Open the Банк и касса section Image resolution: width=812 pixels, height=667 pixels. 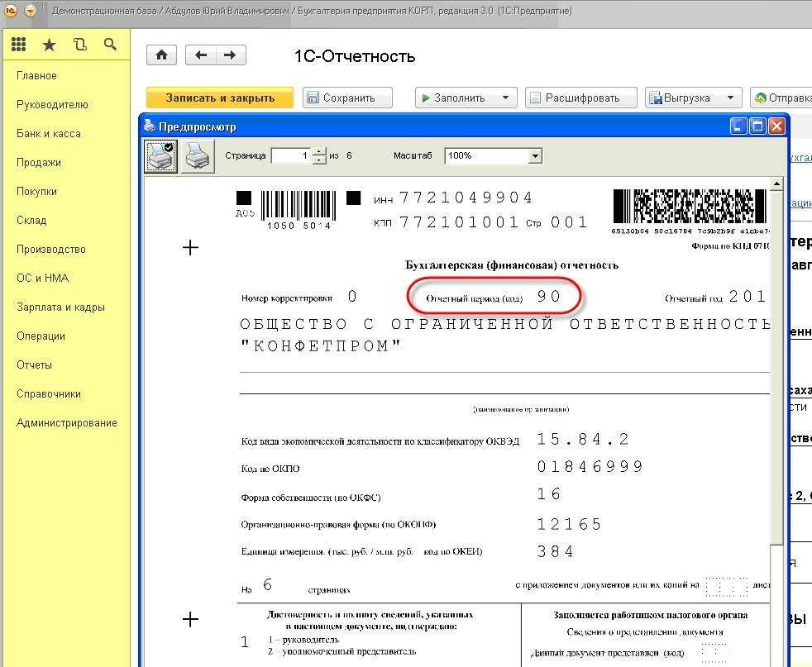click(x=49, y=133)
